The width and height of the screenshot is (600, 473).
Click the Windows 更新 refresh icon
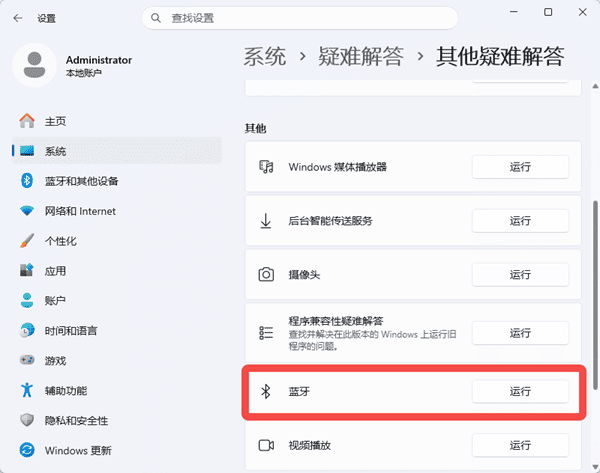(27, 450)
